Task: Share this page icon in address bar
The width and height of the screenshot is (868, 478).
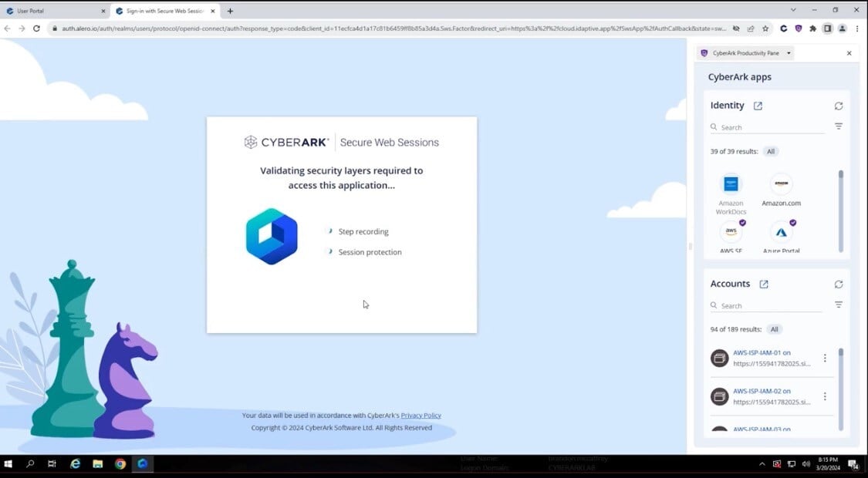Action: coord(751,29)
